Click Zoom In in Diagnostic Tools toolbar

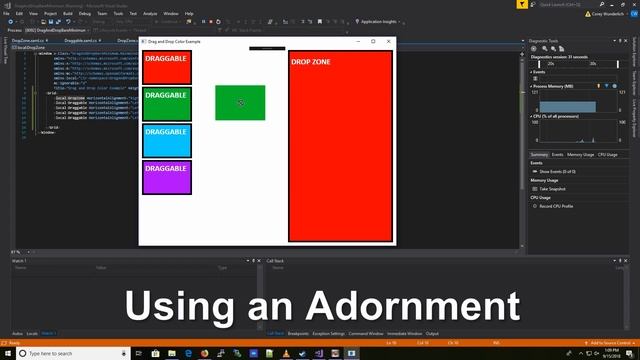point(545,49)
